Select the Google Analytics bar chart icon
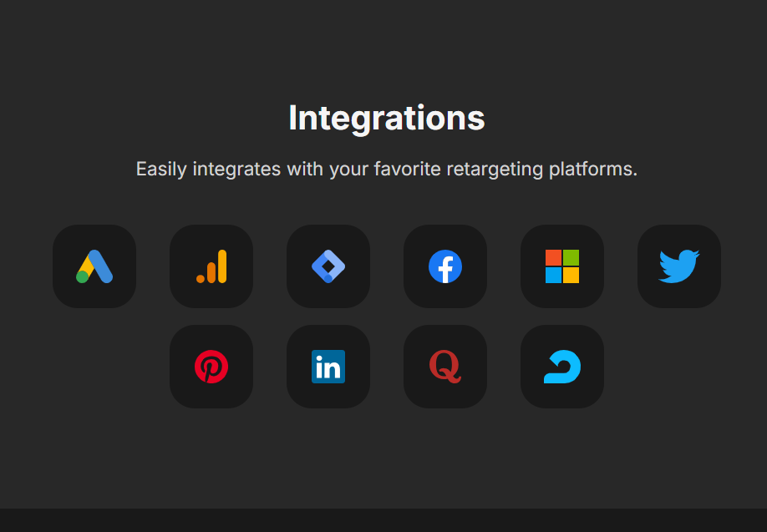The width and height of the screenshot is (767, 532). point(211,266)
